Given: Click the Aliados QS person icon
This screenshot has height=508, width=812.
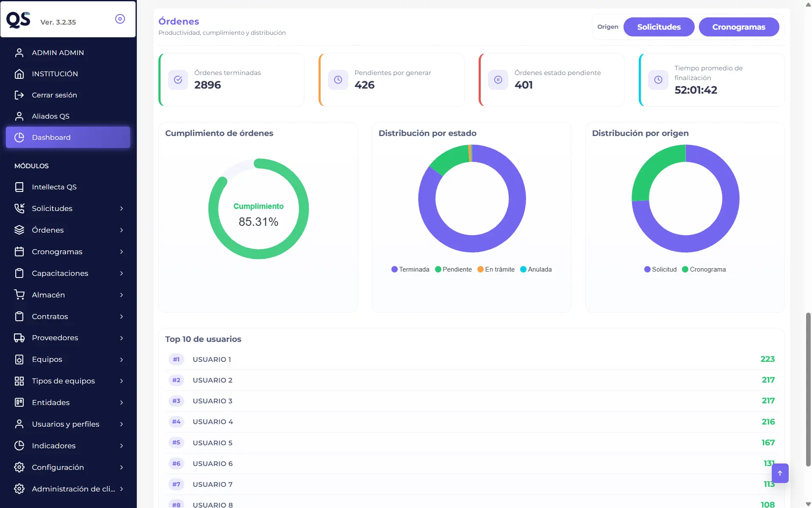Looking at the screenshot, I should 19,116.
